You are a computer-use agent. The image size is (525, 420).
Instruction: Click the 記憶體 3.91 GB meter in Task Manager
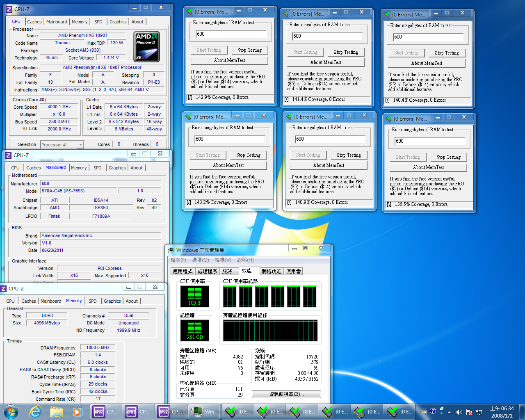coord(194,330)
